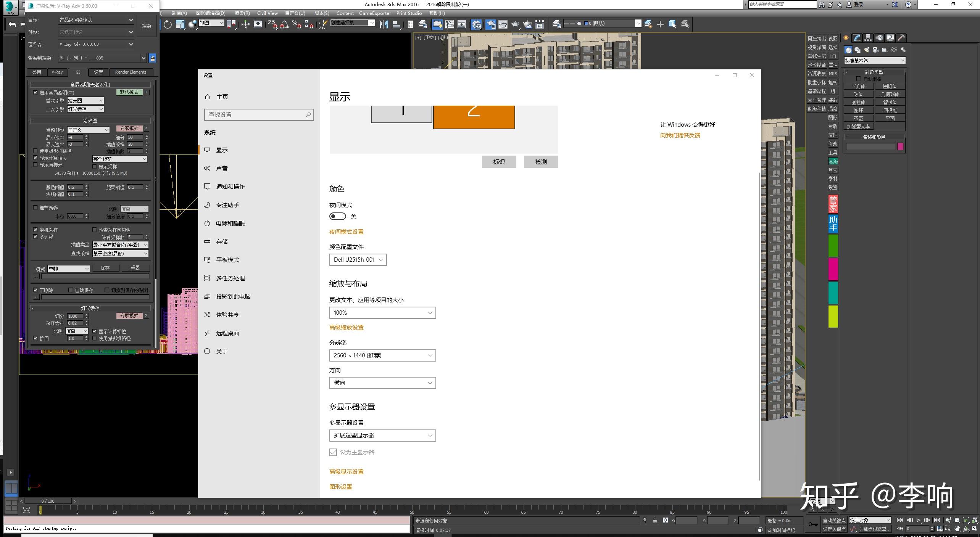The width and height of the screenshot is (980, 537).
Task: Open the Display panel tab icon
Action: (890, 38)
